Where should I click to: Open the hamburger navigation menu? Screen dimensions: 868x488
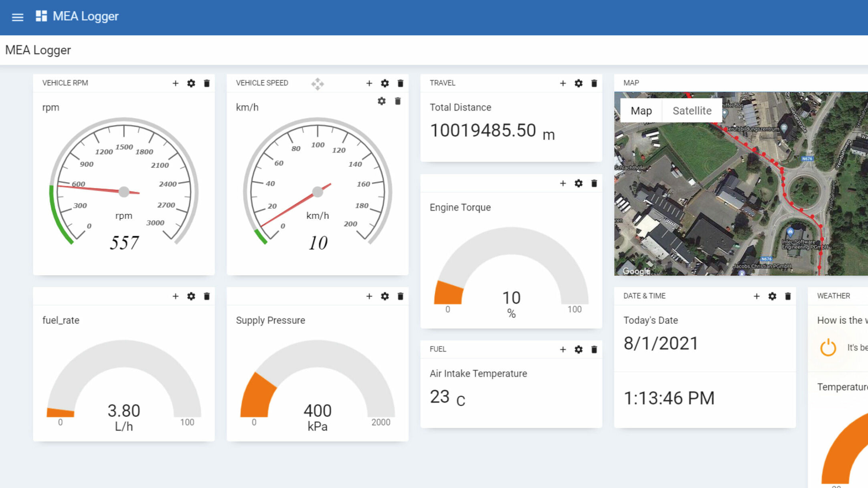[x=17, y=17]
